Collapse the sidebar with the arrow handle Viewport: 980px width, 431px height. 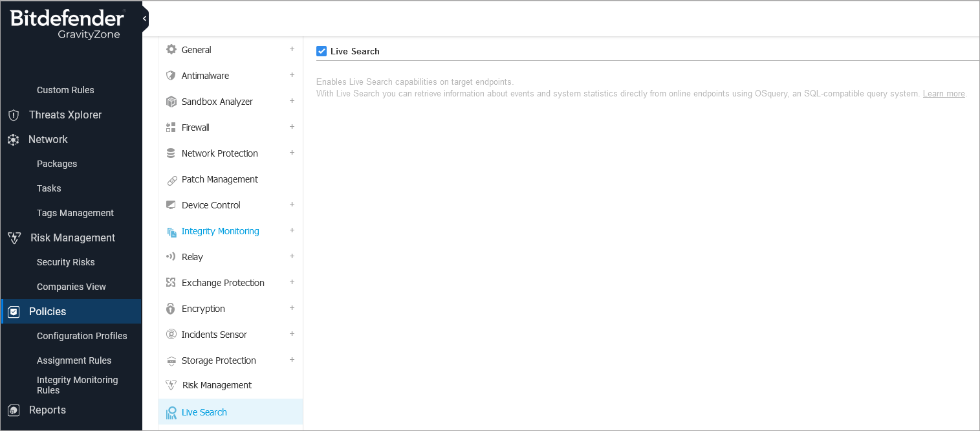click(x=145, y=19)
